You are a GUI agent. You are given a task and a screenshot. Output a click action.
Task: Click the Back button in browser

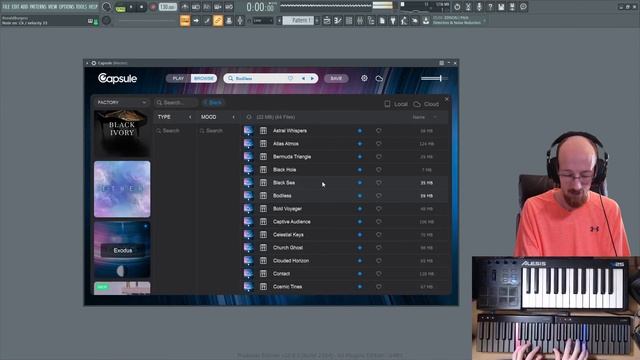(213, 102)
